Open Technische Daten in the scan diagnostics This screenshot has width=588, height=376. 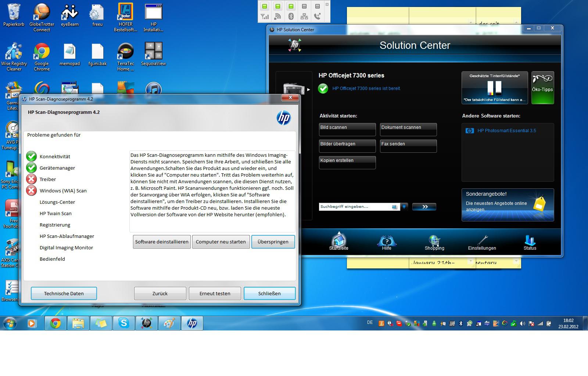(x=64, y=293)
